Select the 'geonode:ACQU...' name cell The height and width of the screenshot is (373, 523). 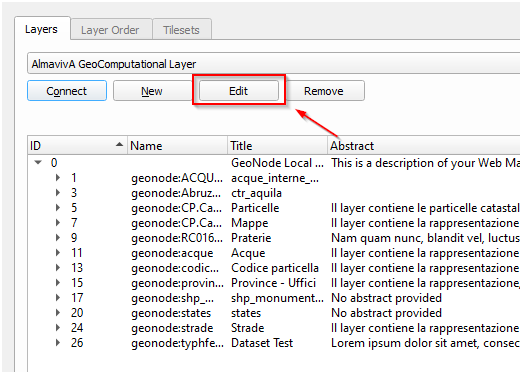coord(177,178)
